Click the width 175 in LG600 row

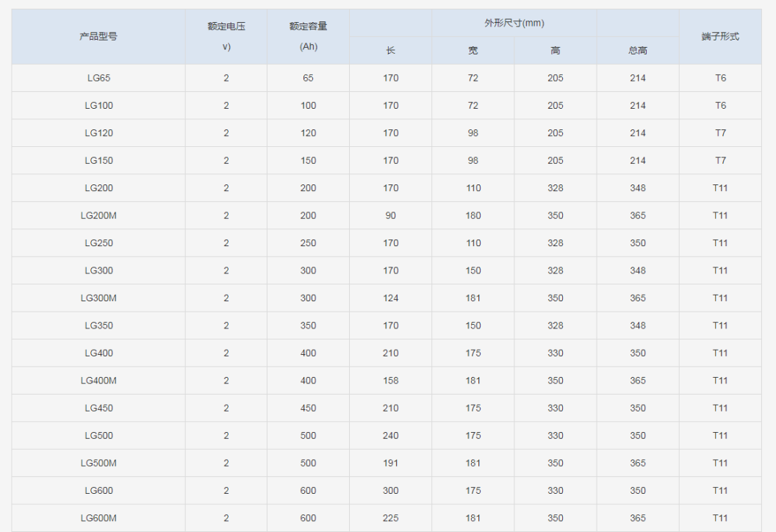[473, 490]
